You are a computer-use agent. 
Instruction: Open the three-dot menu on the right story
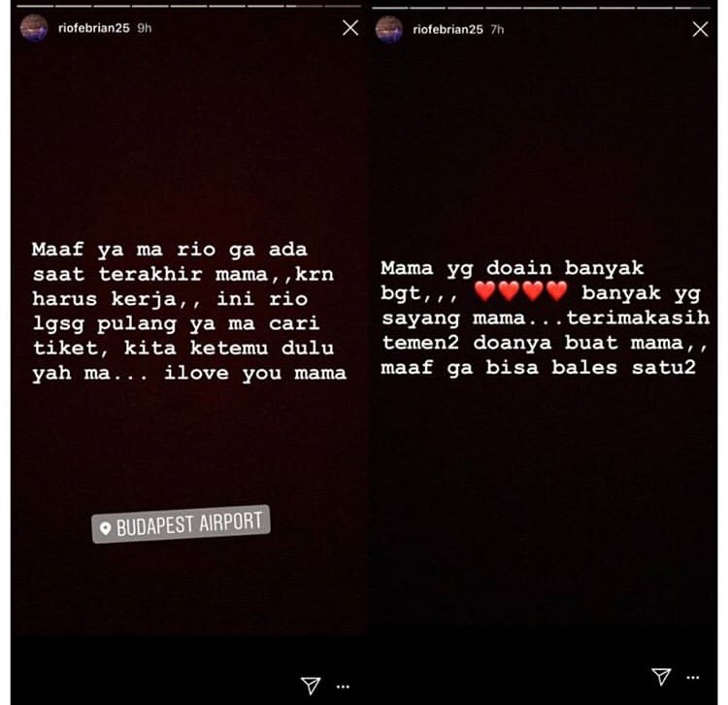(693, 678)
